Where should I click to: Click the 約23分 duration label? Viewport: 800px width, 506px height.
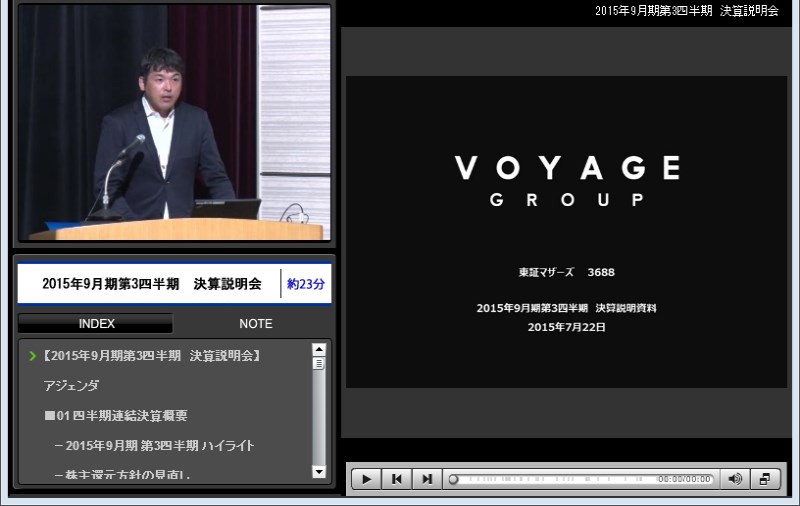[306, 284]
